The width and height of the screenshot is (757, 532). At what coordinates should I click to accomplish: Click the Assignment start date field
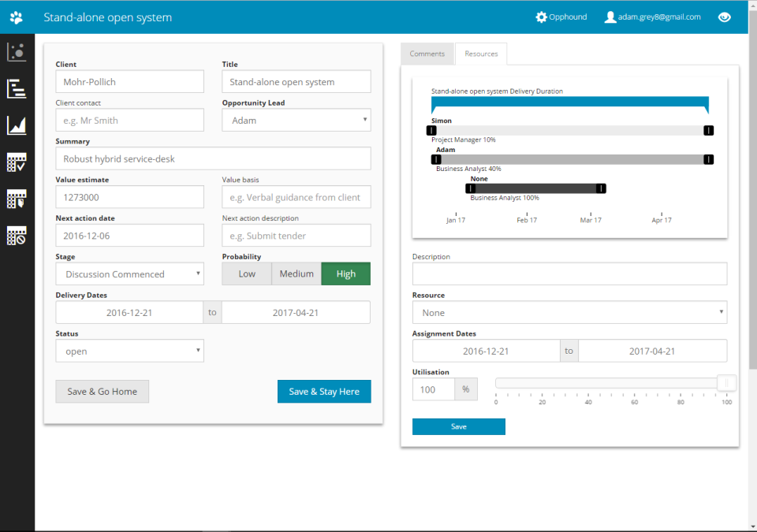487,351
